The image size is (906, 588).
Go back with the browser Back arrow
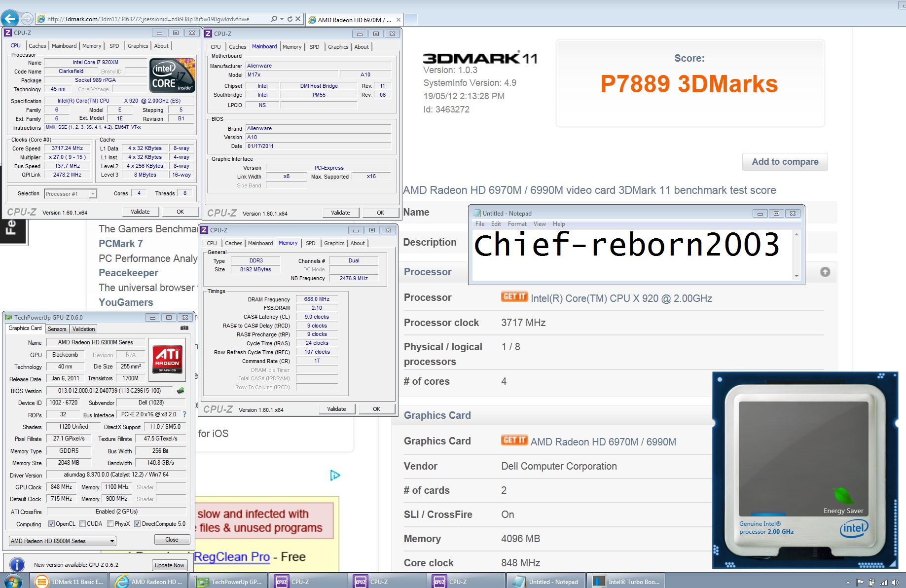9,19
